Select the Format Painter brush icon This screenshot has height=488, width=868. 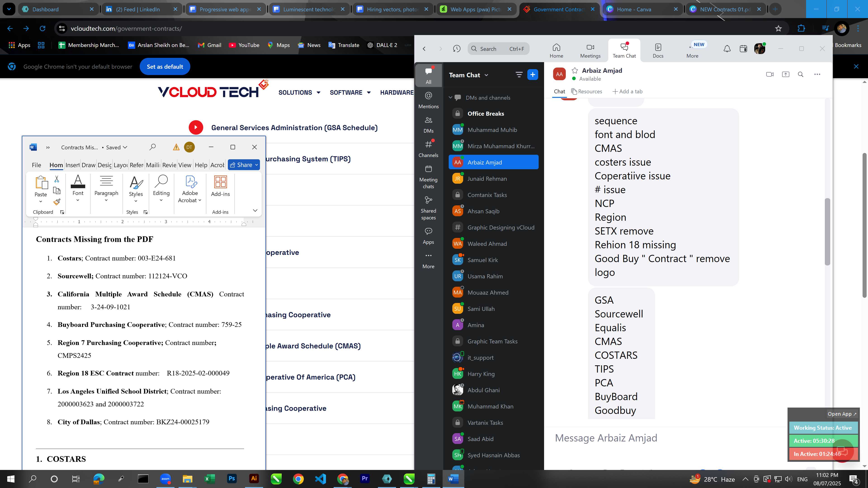(57, 202)
